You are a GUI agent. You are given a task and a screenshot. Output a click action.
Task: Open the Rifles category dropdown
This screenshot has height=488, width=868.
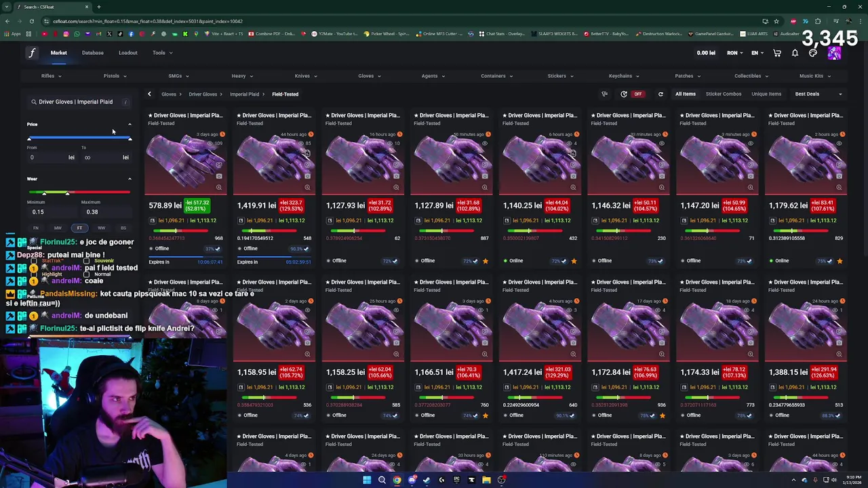[52, 76]
